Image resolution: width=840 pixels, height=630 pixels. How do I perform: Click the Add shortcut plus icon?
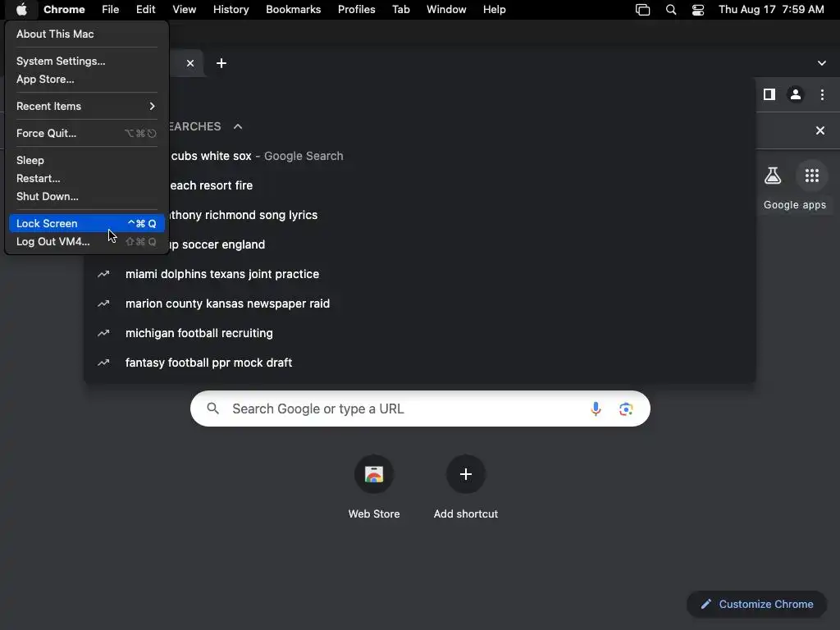point(466,474)
